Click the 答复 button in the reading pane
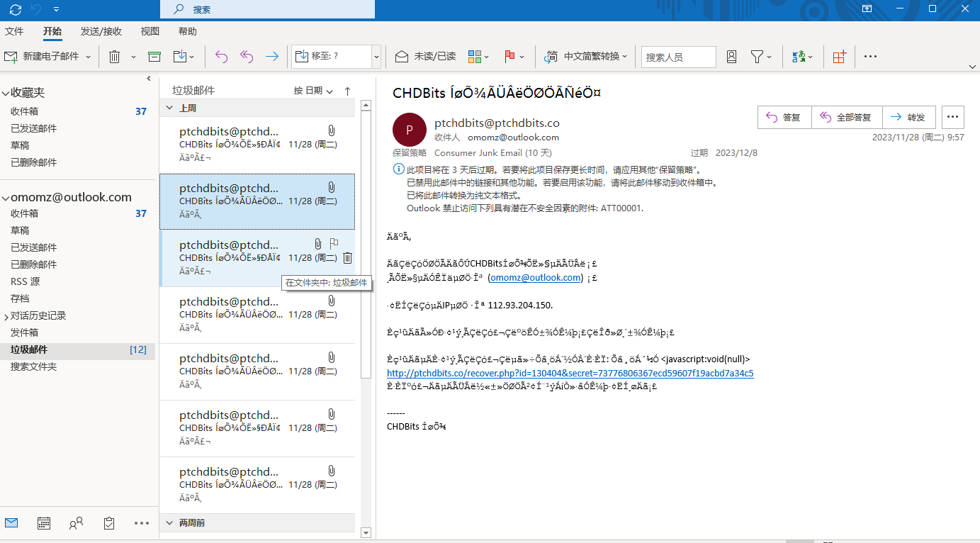The width and height of the screenshot is (980, 543). [784, 118]
